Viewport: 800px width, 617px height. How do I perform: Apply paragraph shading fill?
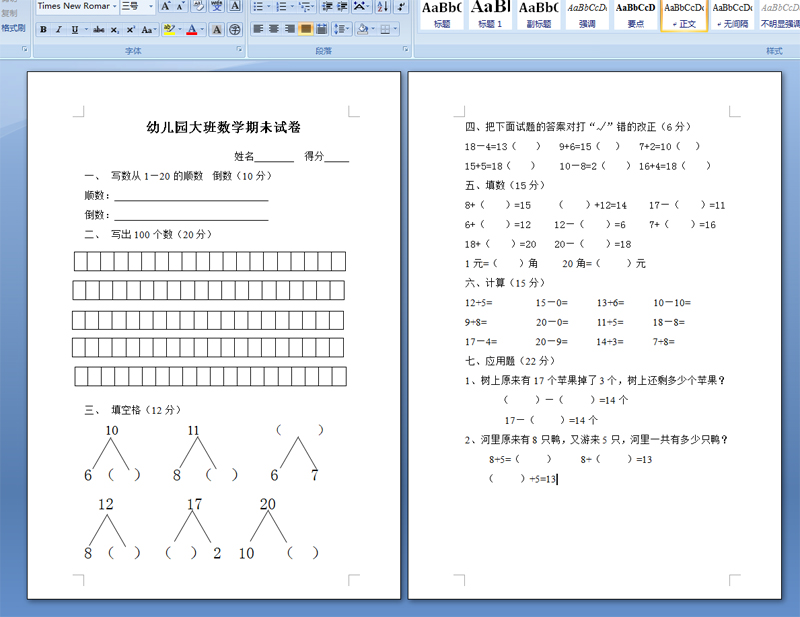tap(362, 30)
